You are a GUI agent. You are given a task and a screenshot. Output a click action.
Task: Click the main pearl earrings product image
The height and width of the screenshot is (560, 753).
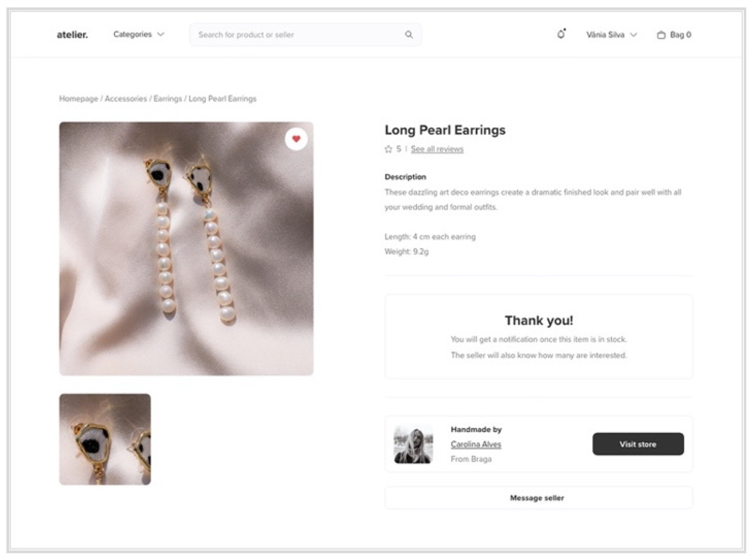pos(186,249)
